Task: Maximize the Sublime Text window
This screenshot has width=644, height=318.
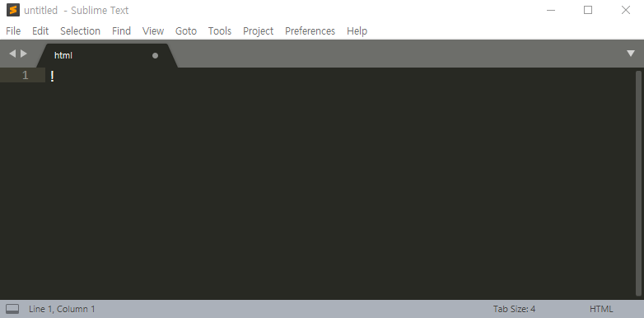Action: point(588,10)
